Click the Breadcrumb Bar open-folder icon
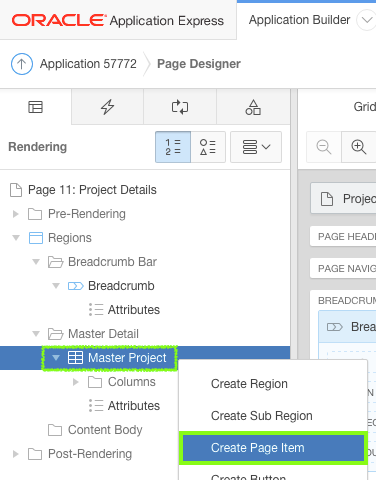The height and width of the screenshot is (480, 376). pyautogui.click(x=55, y=262)
